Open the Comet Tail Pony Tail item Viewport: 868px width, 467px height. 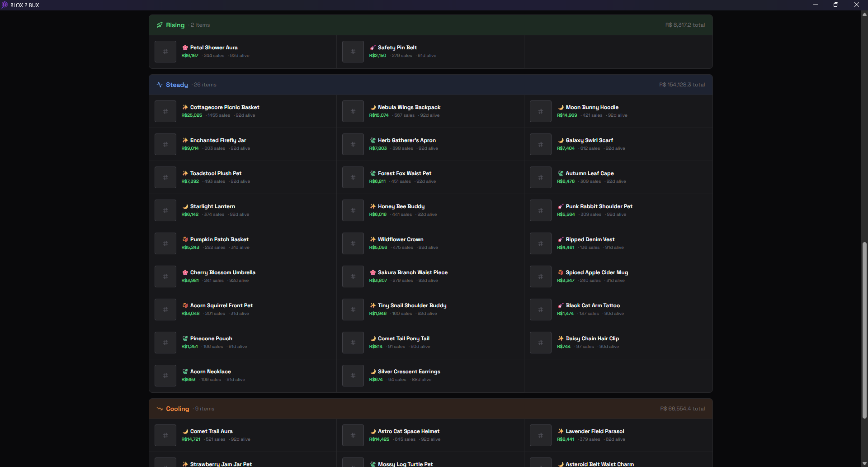(430, 343)
